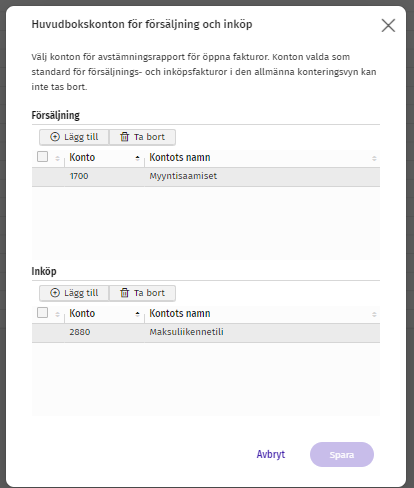The image size is (414, 488).
Task: Click the plus icon in Försäljning Lägg till
Action: pyautogui.click(x=55, y=137)
